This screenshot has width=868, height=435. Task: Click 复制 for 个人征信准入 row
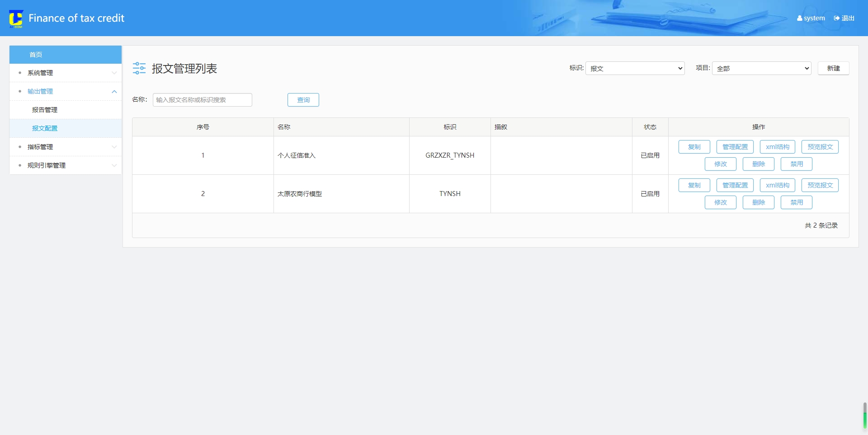[694, 147]
